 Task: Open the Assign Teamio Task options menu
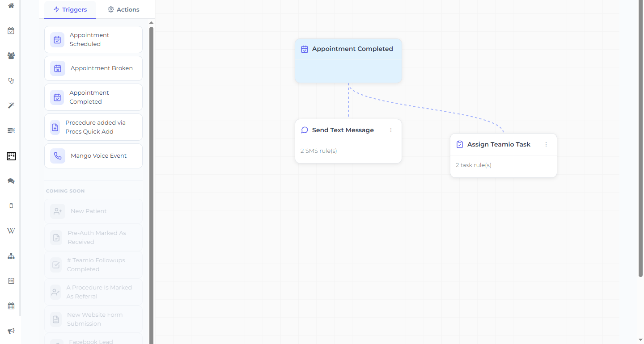(546, 144)
